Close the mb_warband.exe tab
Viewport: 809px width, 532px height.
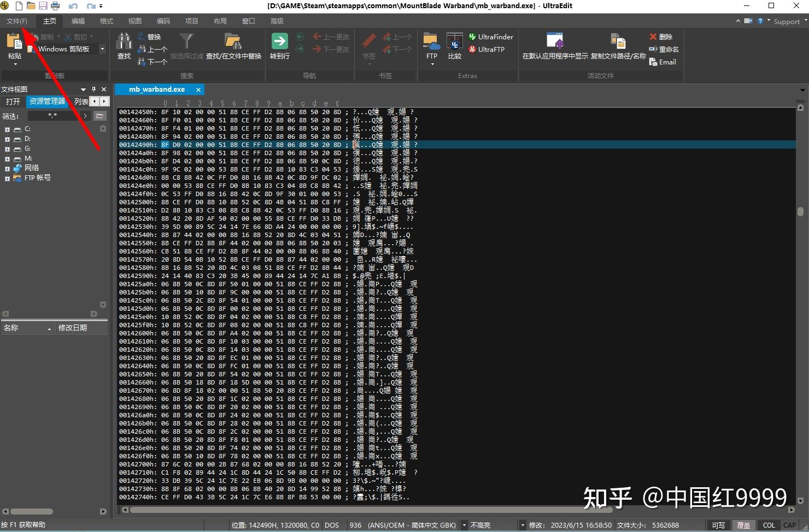198,90
